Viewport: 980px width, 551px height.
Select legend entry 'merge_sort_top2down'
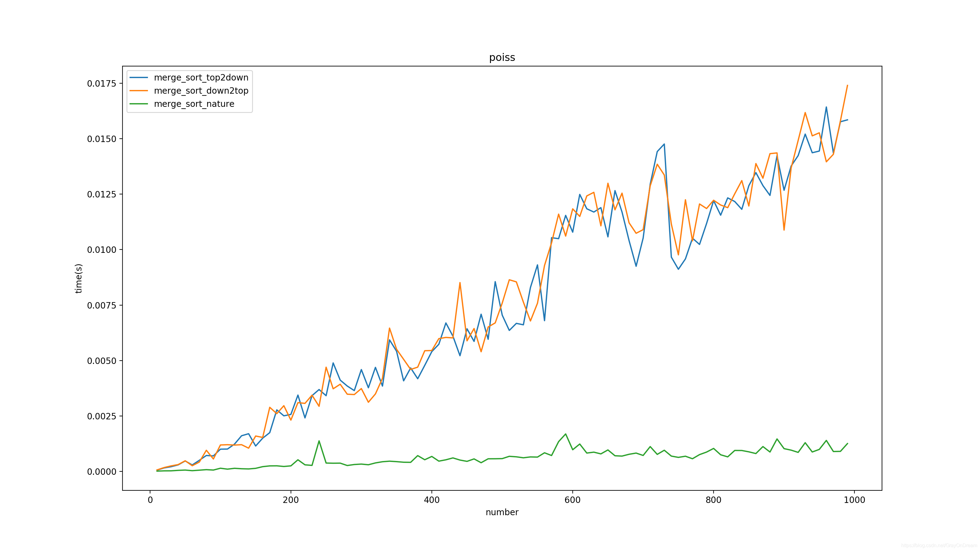pos(201,77)
